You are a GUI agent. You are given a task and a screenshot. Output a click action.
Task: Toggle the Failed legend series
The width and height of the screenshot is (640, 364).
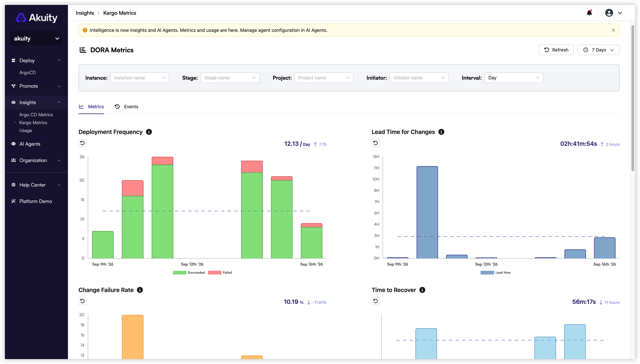pos(220,273)
